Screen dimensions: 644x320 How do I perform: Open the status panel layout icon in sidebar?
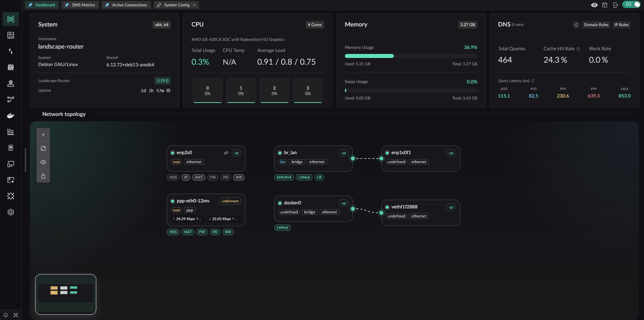[x=11, y=35]
